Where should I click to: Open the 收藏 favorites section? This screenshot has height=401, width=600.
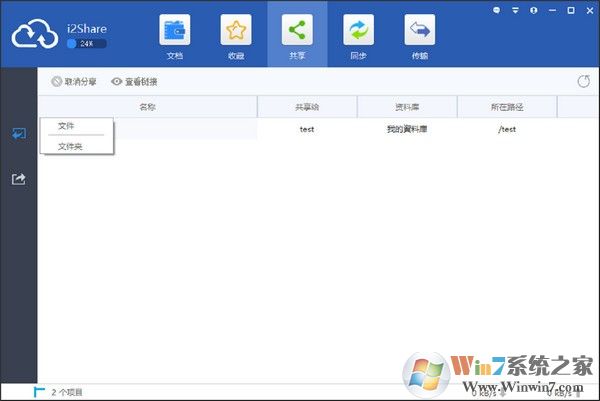[236, 37]
